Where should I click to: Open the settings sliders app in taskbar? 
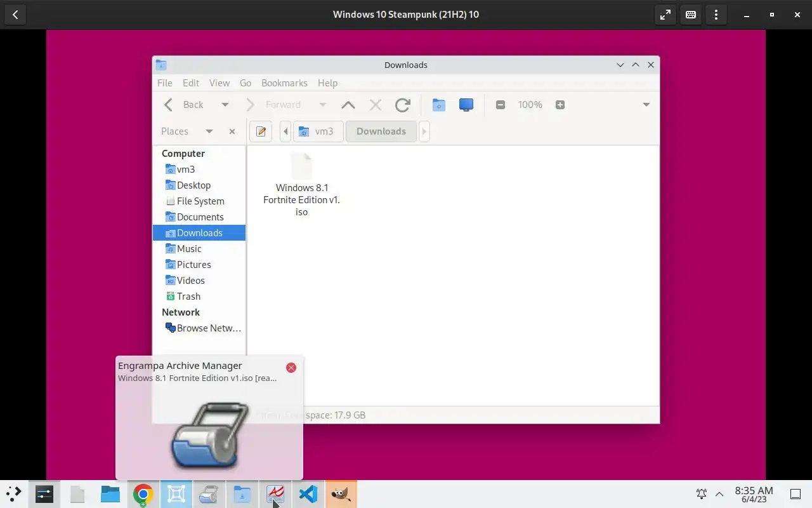[44, 493]
